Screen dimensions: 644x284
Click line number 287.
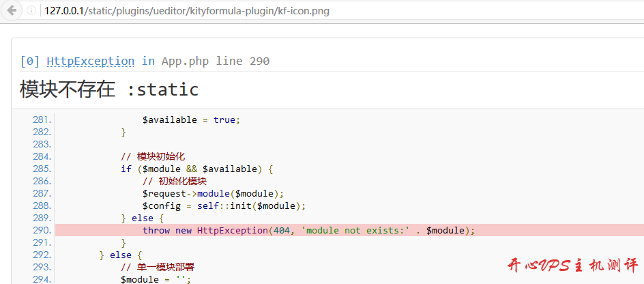(42, 194)
